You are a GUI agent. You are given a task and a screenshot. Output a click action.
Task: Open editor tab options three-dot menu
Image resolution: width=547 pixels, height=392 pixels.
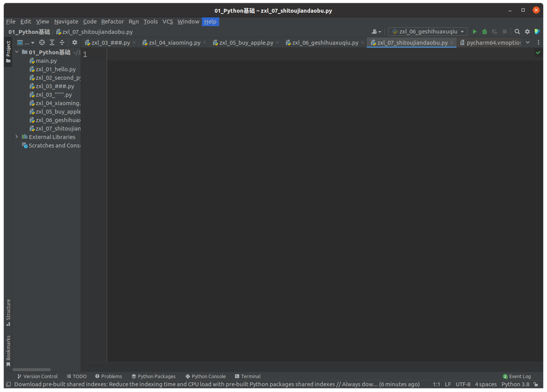tap(538, 42)
